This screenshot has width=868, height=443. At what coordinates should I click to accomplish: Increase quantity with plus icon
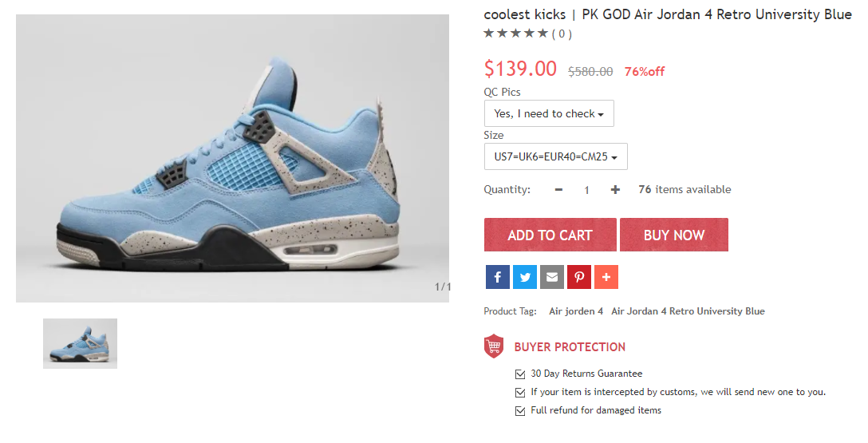coord(615,190)
